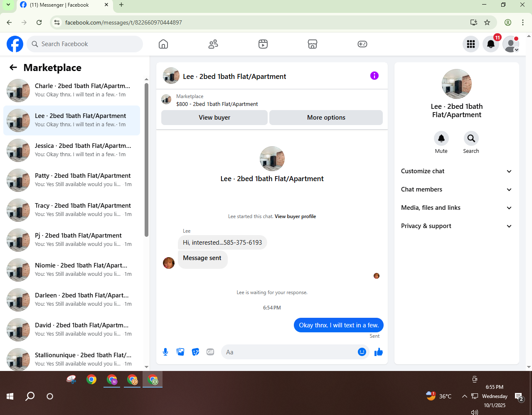532x415 pixels.
Task: Mute the Lee conversation
Action: point(441,138)
